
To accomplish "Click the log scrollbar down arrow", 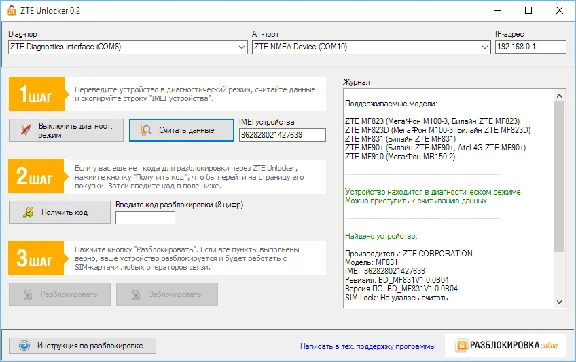I will pyautogui.click(x=559, y=302).
